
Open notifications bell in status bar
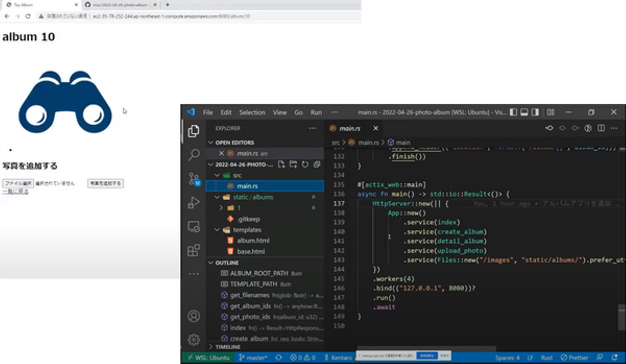pyautogui.click(x=614, y=357)
